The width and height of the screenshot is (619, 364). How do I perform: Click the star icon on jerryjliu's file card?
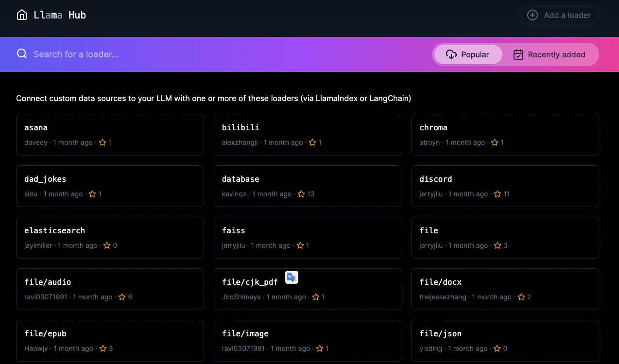click(498, 245)
